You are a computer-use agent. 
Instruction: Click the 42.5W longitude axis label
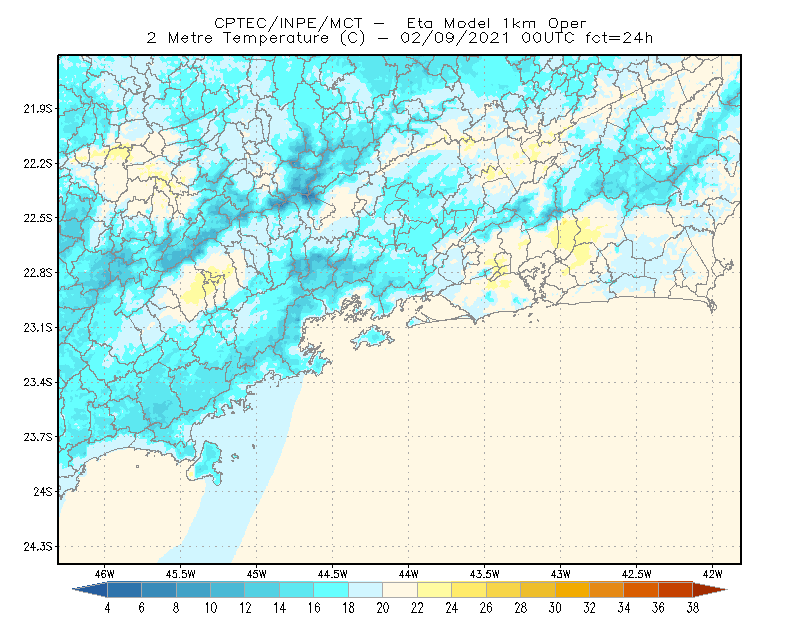pos(636,574)
